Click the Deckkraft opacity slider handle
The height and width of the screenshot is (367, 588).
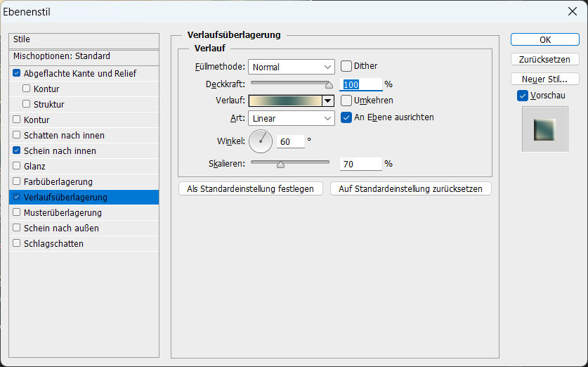click(329, 85)
